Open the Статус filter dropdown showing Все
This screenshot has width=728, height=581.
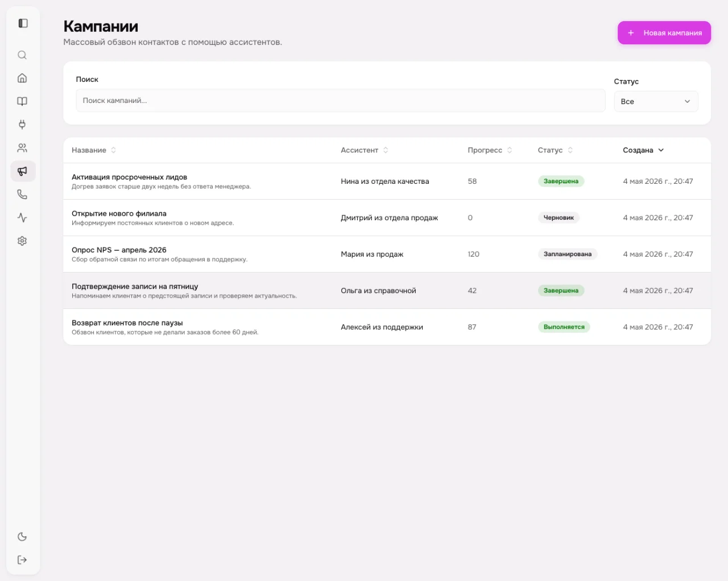click(x=656, y=101)
